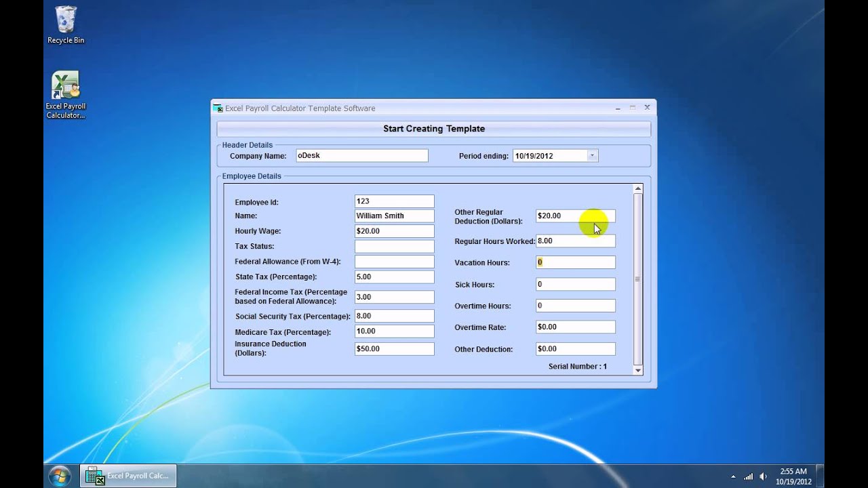The image size is (868, 488).
Task: Click the Serial Number : 1 label
Action: [578, 367]
